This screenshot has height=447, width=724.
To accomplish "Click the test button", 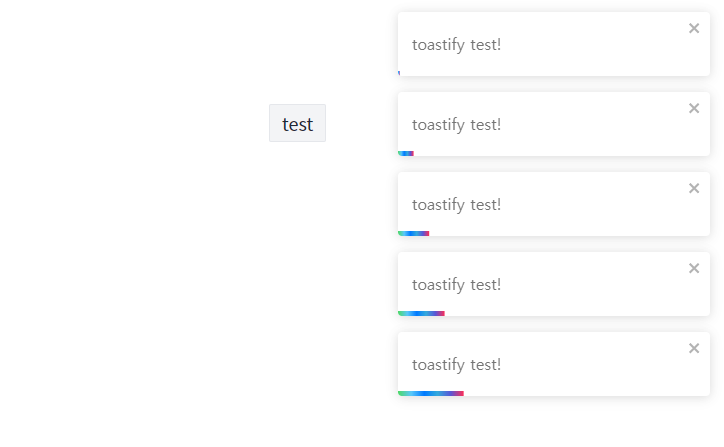I will (x=297, y=124).
